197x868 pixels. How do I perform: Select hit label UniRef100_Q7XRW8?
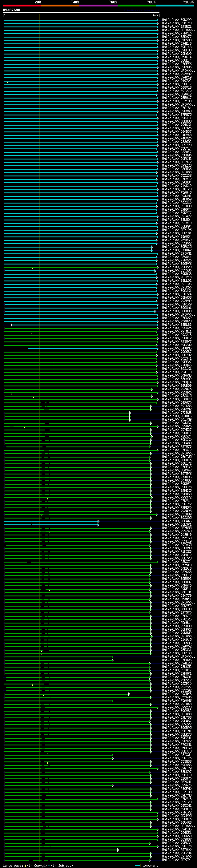coord(177,413)
